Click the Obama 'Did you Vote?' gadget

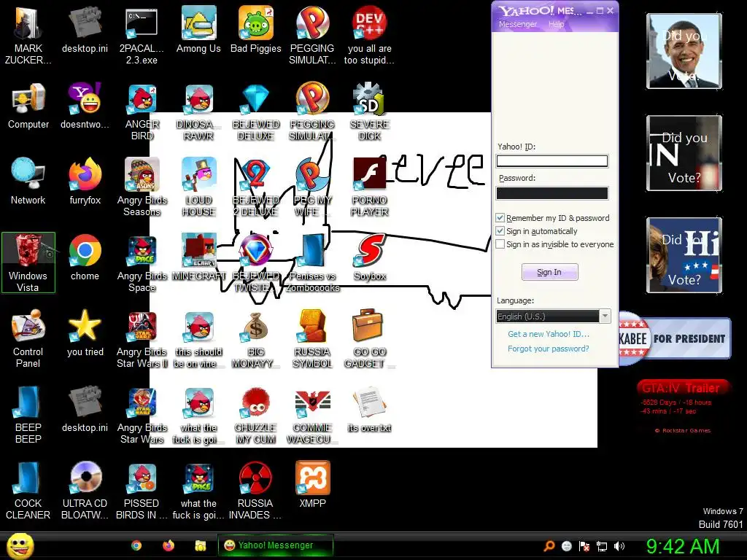(x=684, y=51)
